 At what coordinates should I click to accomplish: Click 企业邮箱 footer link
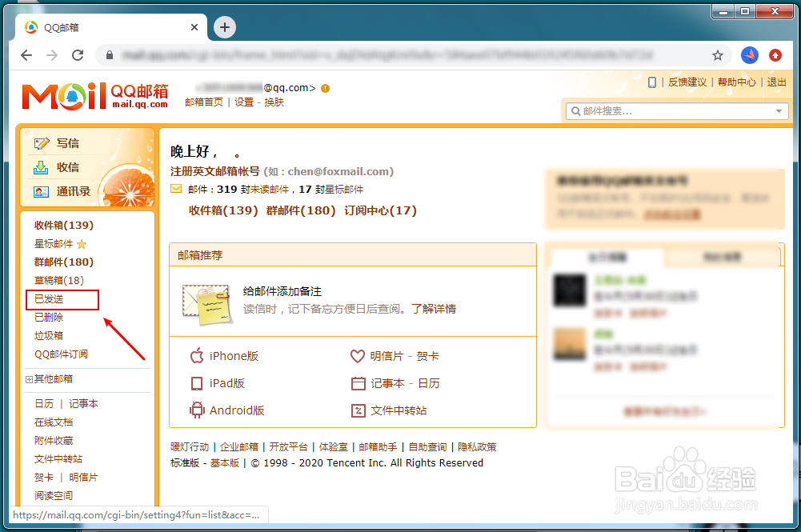[x=239, y=446]
